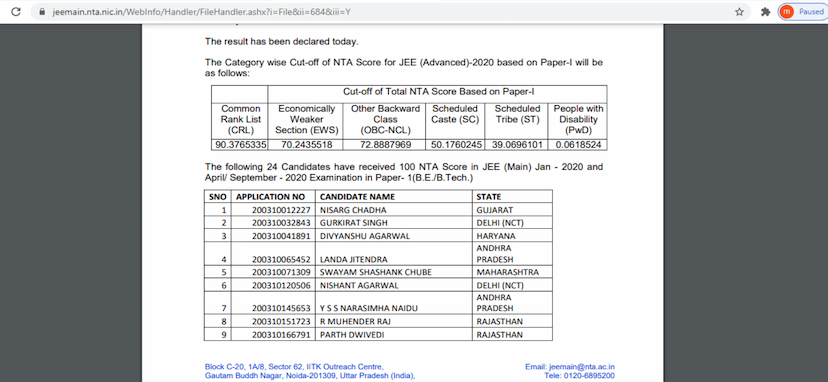Screen dimensions: 828x382
Task: Select CRL cut-off value 90.3765335
Action: 240,145
